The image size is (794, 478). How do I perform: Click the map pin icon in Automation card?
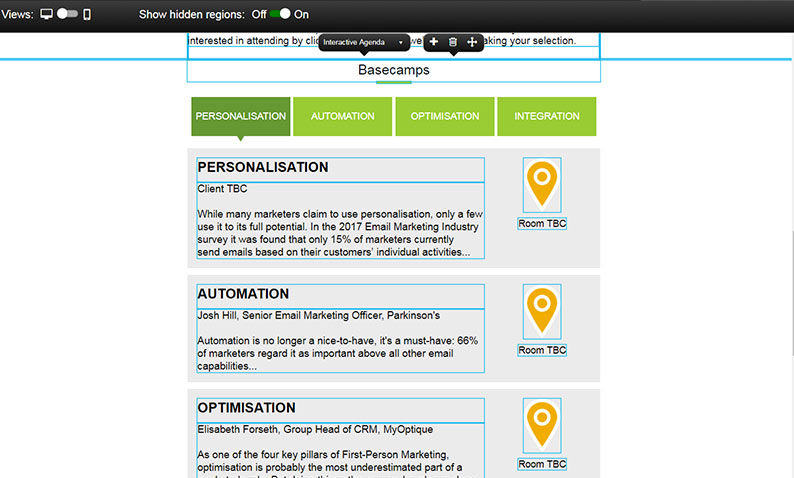(x=542, y=310)
